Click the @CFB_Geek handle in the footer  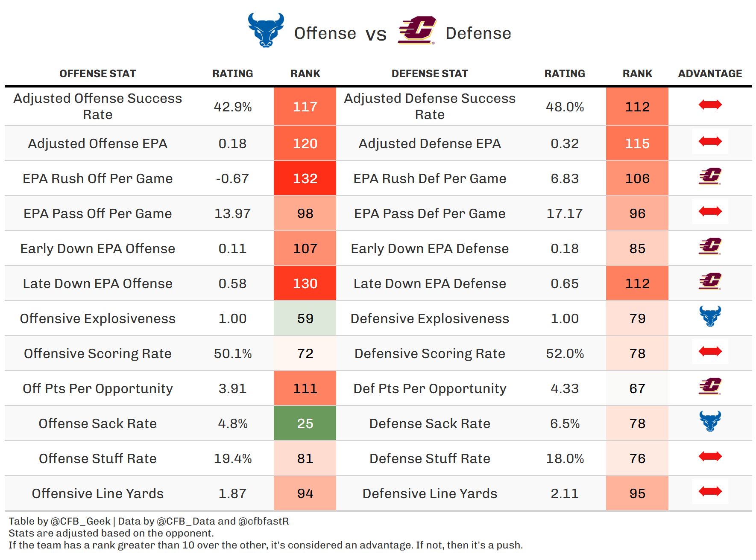coord(80,521)
